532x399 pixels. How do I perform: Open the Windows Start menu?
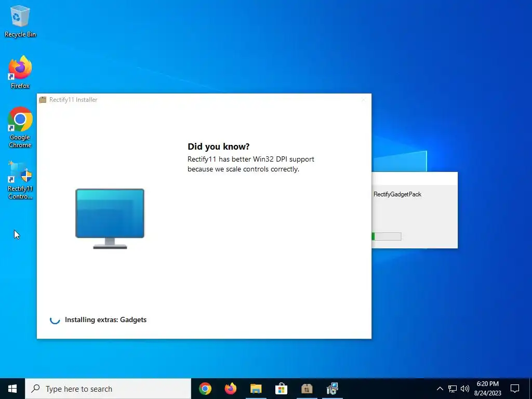coord(12,389)
